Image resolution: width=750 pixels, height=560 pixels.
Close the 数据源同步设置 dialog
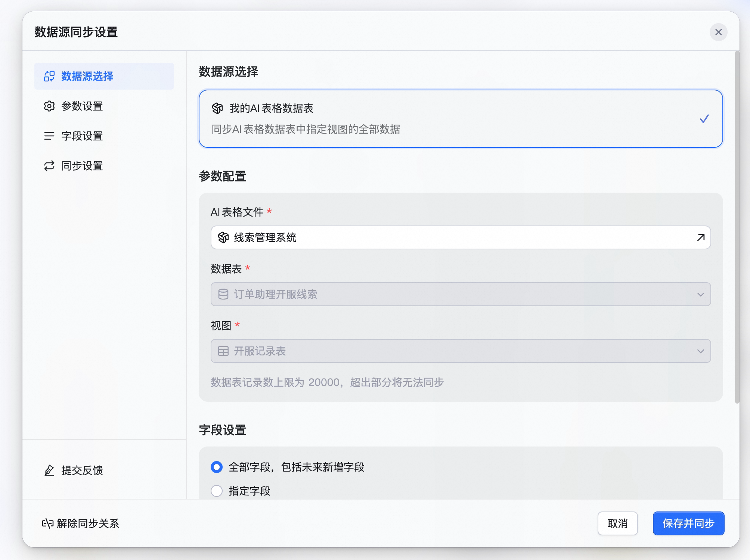(719, 32)
